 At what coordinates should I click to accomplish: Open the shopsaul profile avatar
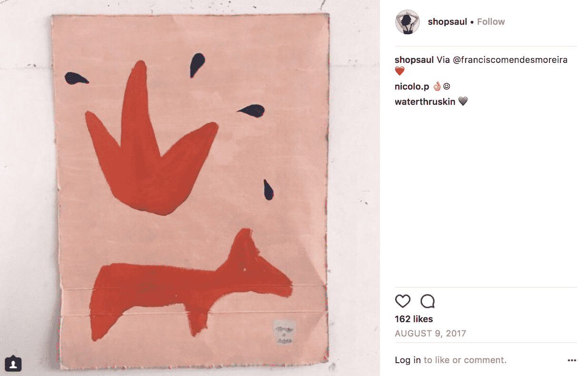click(x=408, y=22)
